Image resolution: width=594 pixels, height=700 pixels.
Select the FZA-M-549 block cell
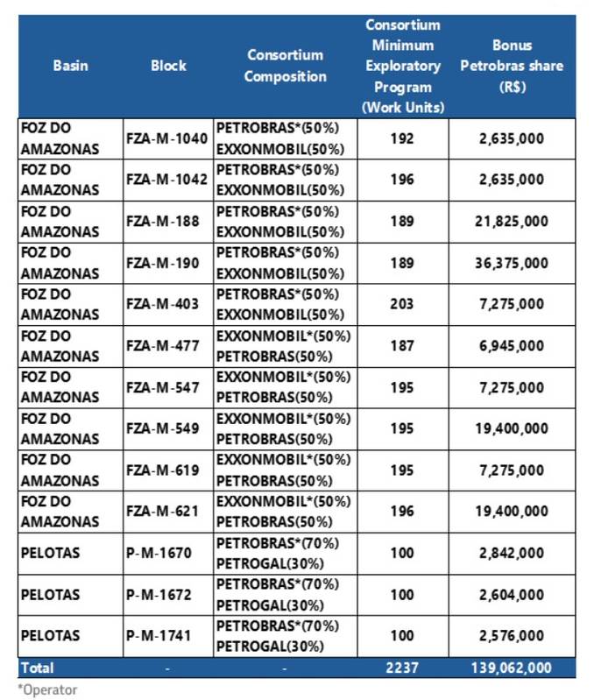(168, 429)
